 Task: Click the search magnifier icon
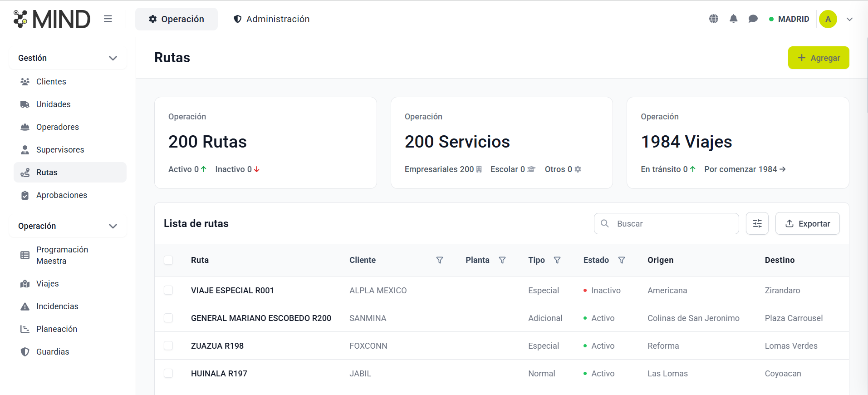pyautogui.click(x=605, y=223)
